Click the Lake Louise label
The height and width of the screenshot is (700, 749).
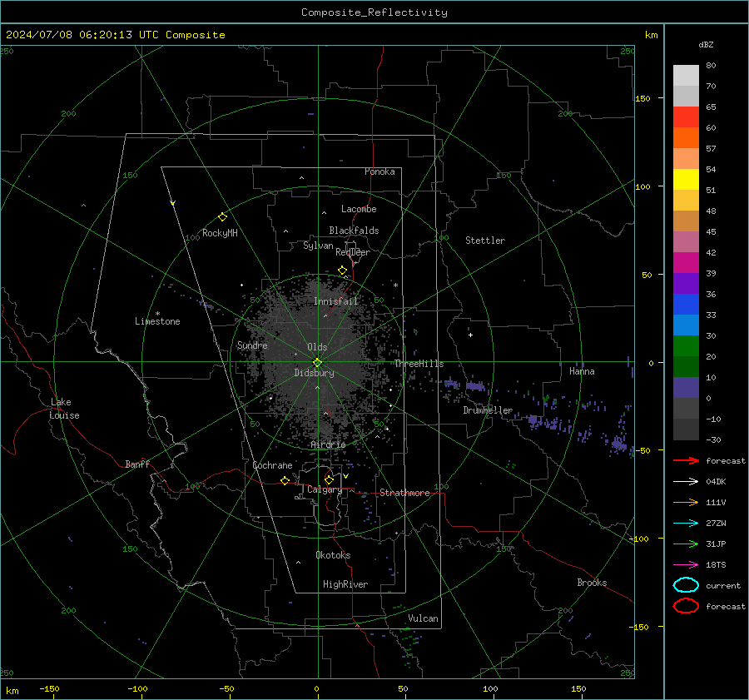(64, 409)
